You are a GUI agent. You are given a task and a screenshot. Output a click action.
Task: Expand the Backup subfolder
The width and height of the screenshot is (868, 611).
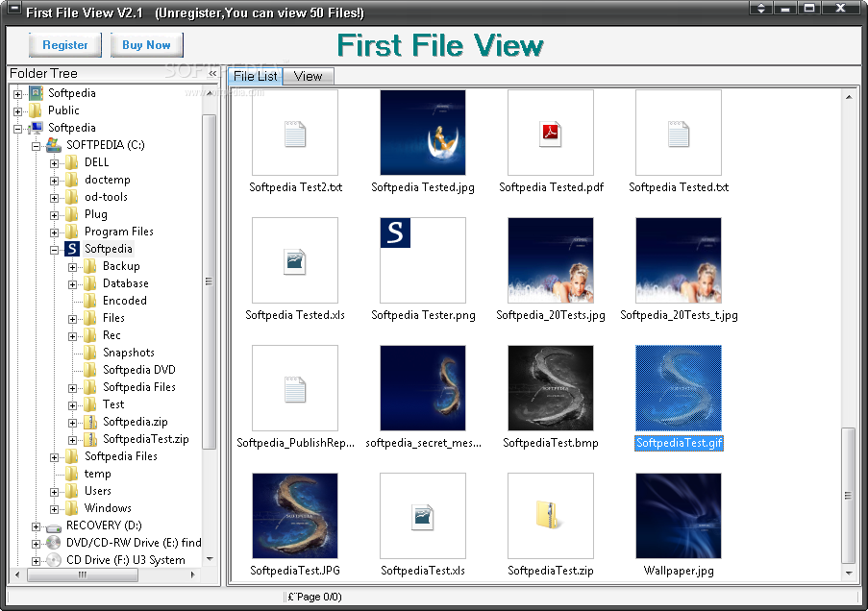[x=72, y=267]
